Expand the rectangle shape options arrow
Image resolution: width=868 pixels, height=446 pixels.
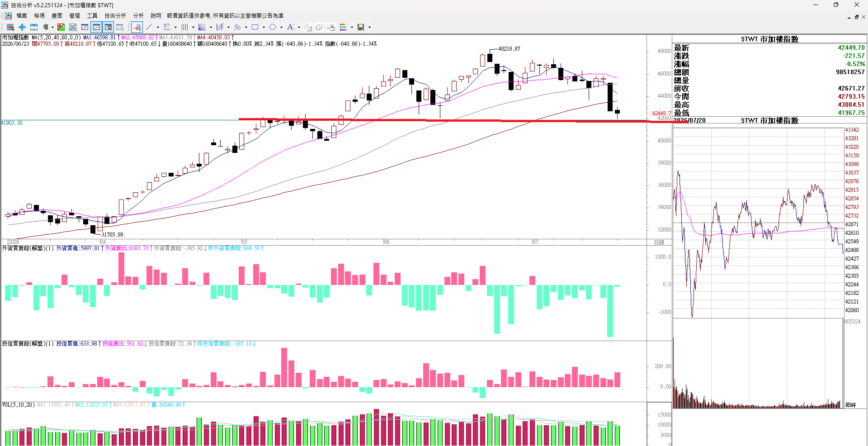click(x=264, y=27)
